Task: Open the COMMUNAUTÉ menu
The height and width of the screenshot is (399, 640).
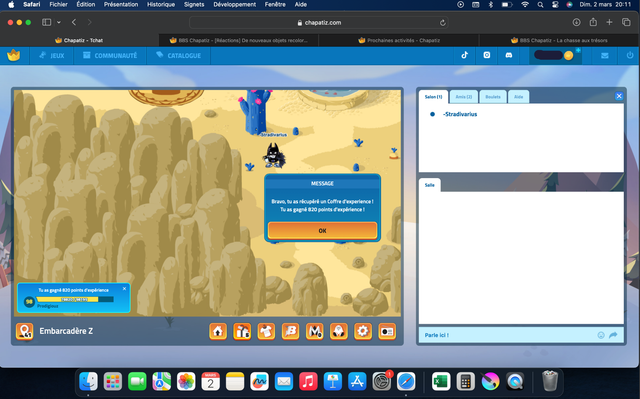Action: coord(110,55)
